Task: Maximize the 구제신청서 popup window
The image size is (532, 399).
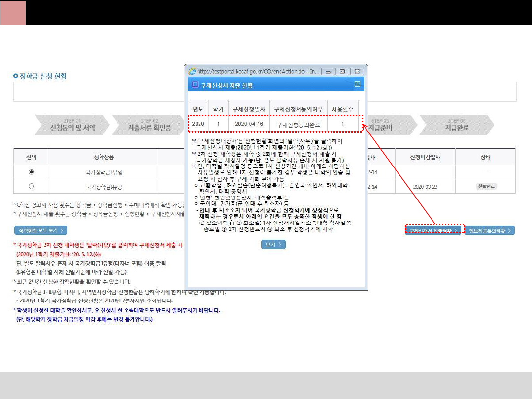Action: coord(342,71)
